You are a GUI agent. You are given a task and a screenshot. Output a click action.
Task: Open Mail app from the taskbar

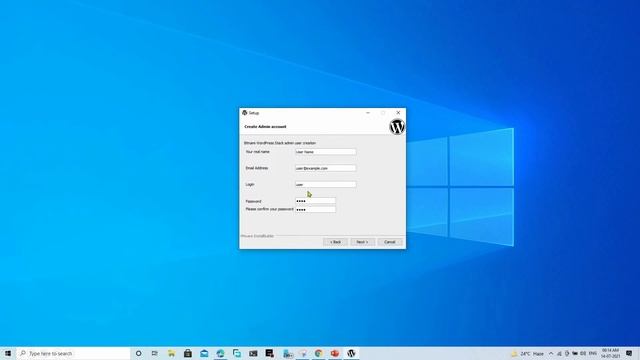204,353
